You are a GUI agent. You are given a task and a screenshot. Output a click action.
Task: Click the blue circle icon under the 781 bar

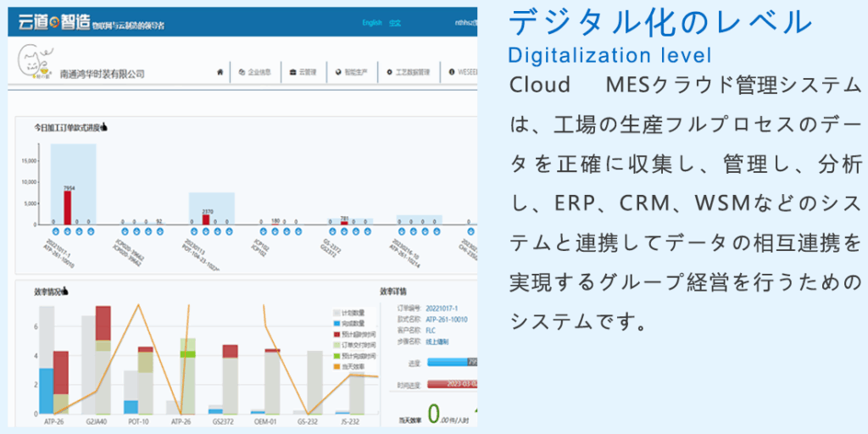click(x=344, y=231)
